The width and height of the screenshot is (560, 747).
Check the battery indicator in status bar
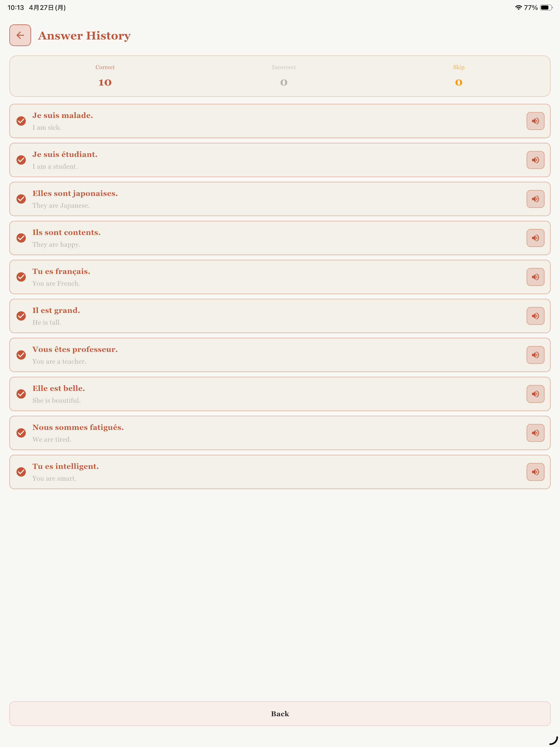point(546,7)
